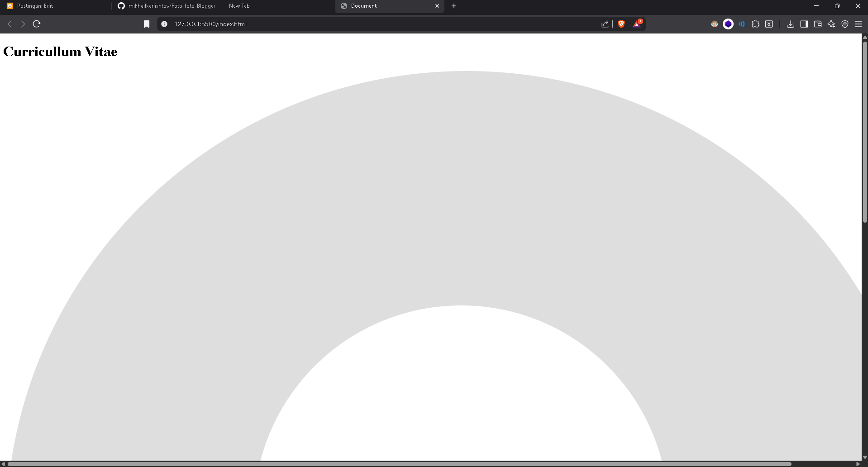
Task: Open the Extensions puzzle piece menu
Action: [755, 24]
